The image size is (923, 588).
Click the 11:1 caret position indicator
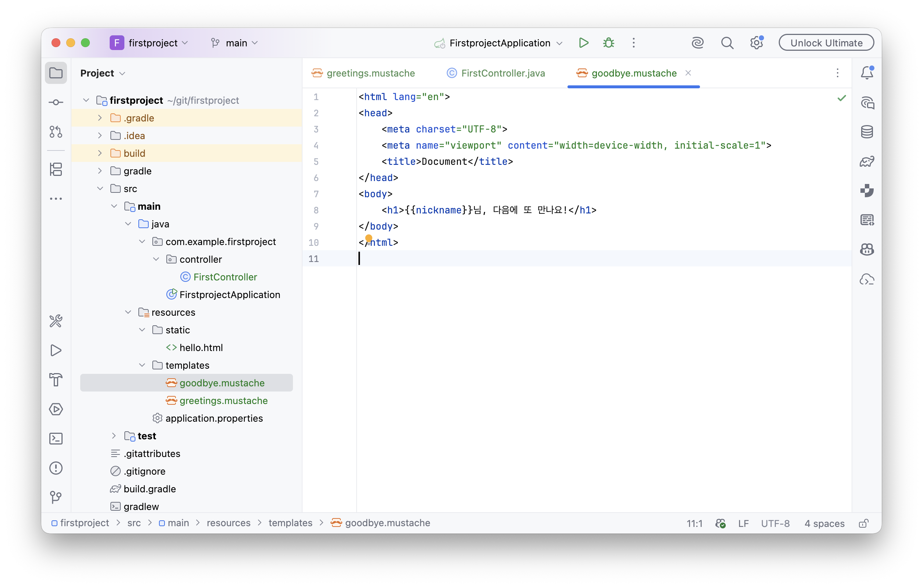click(x=694, y=523)
